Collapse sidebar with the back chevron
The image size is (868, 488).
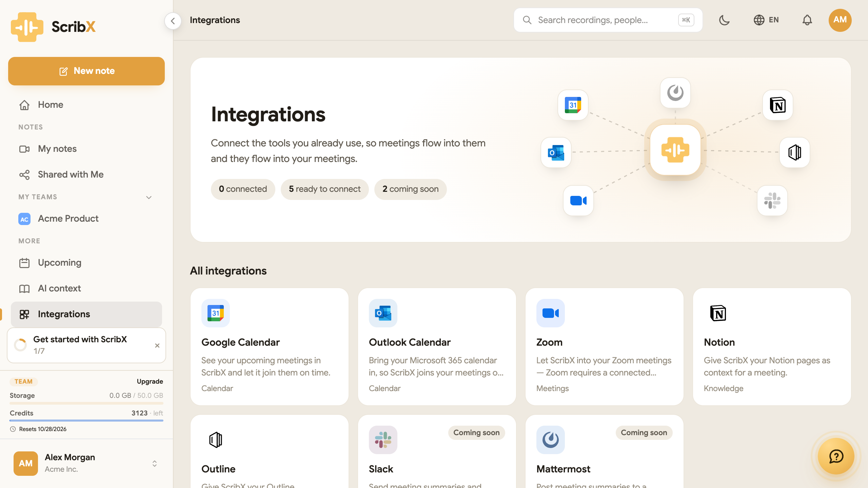(x=173, y=21)
